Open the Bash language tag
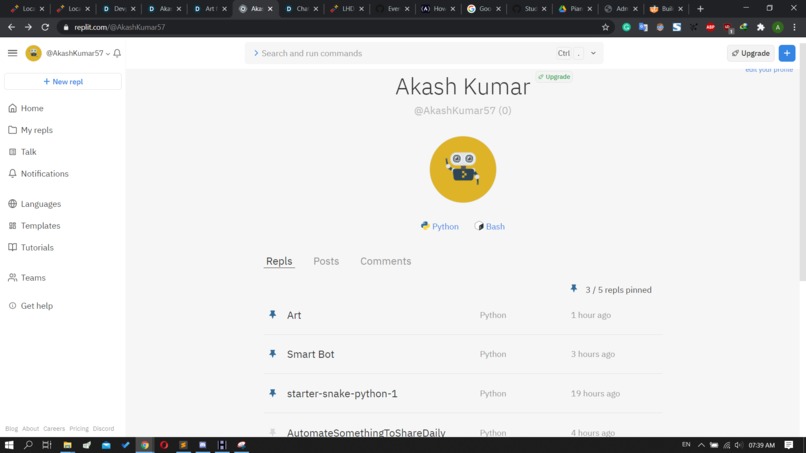 pos(489,226)
